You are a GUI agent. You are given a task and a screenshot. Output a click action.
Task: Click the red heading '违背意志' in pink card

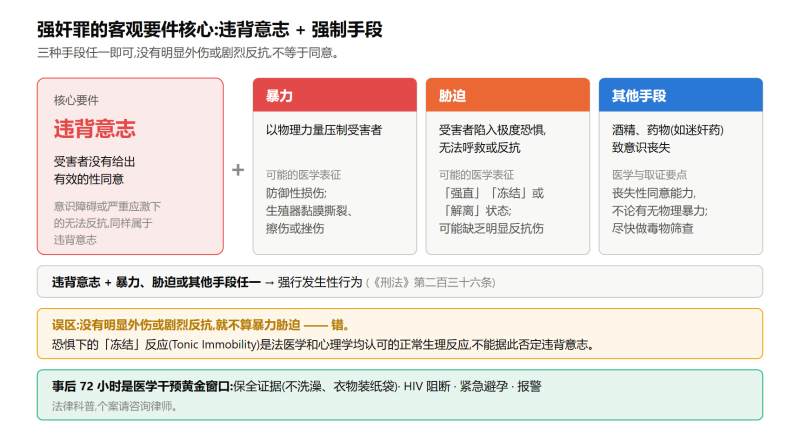click(x=94, y=129)
